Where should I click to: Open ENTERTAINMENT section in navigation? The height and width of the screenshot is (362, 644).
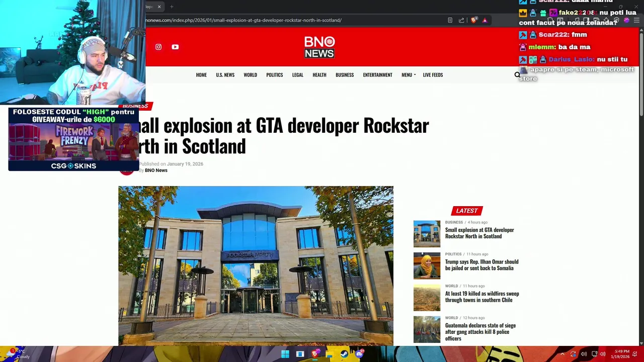pos(377,75)
